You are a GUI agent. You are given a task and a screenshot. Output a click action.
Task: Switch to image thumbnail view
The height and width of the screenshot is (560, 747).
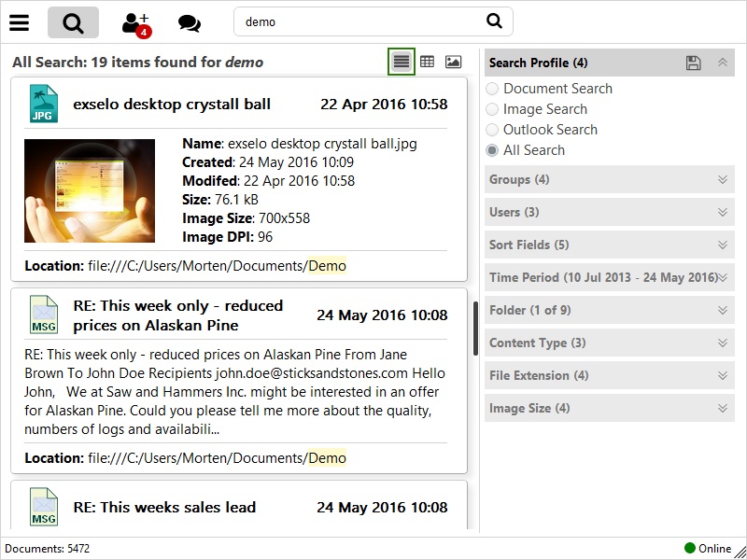(453, 62)
